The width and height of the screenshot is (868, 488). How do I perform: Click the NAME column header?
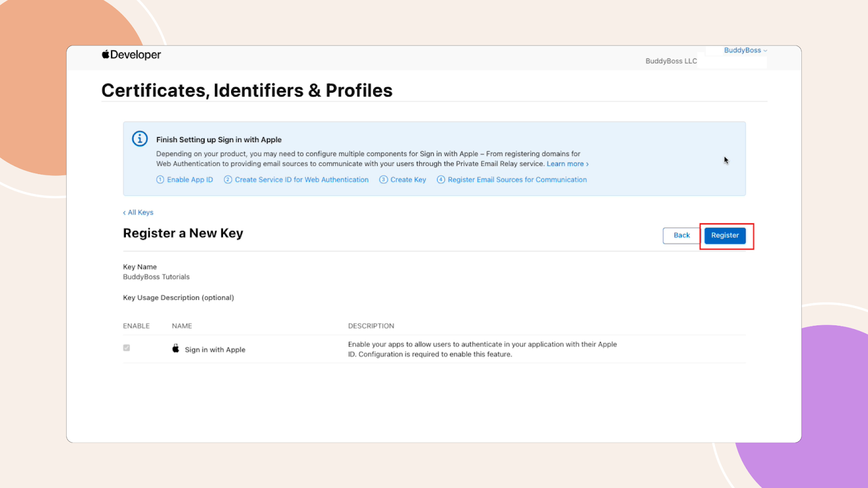182,326
